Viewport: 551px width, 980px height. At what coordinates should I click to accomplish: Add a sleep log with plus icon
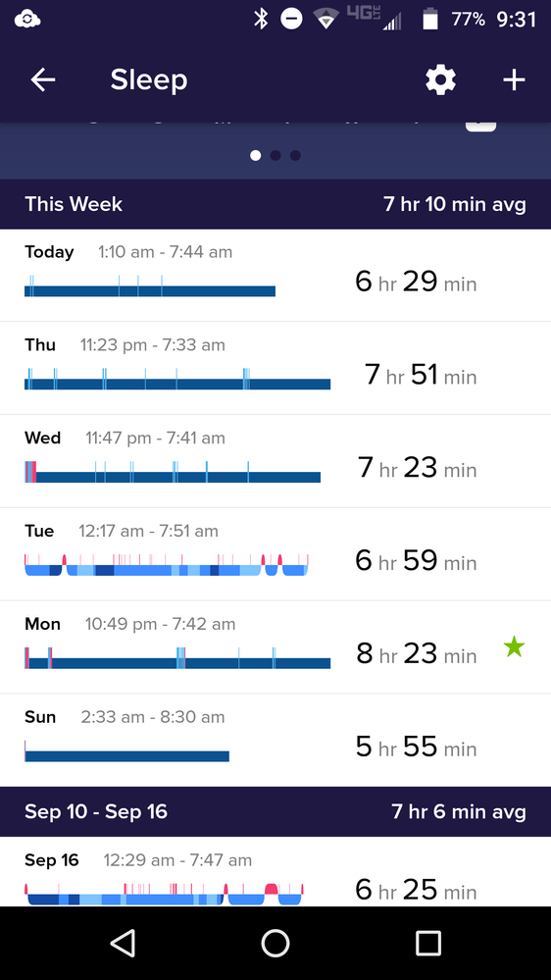pos(514,80)
